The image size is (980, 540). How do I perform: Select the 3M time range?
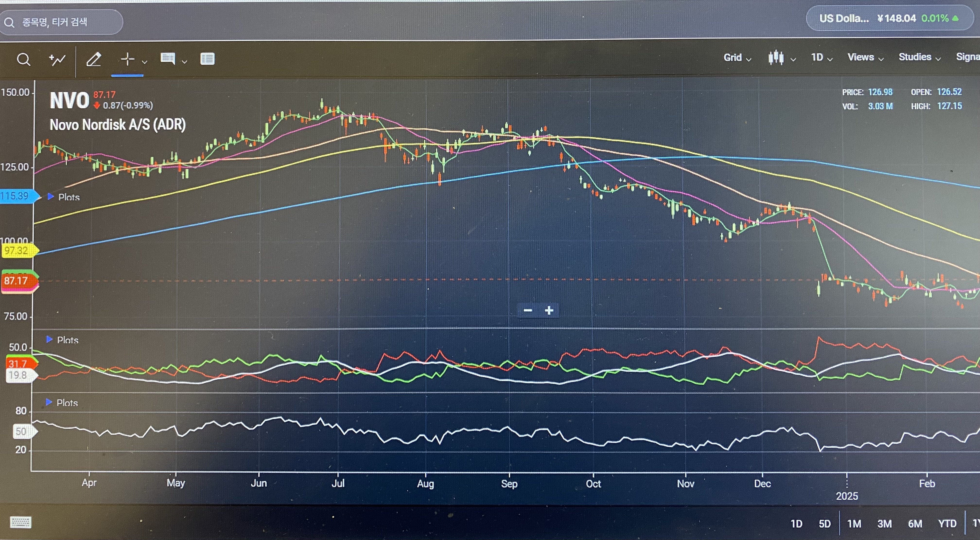[884, 524]
